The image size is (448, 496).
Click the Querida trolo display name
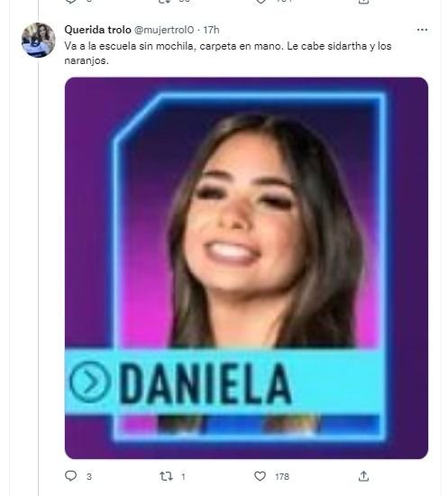97,30
